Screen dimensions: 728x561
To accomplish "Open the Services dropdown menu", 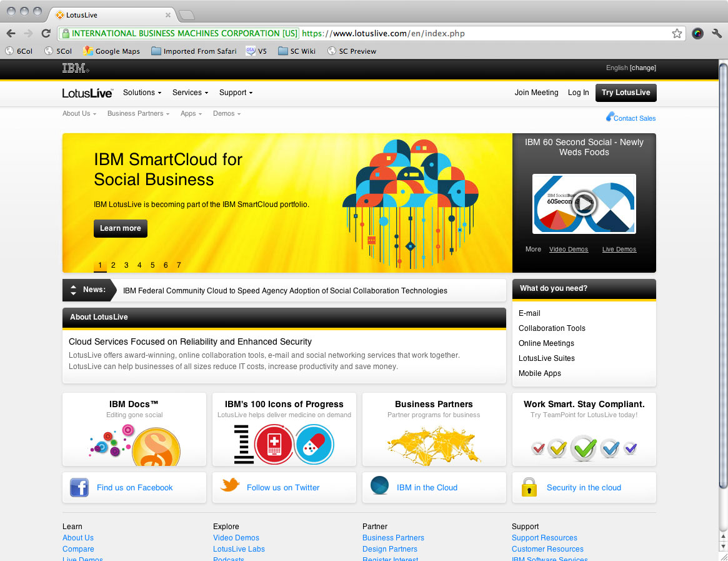I will pyautogui.click(x=190, y=93).
